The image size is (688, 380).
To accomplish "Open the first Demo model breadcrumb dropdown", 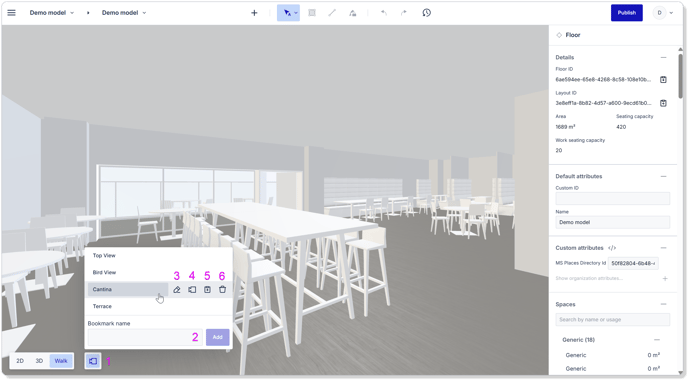I will click(x=52, y=13).
